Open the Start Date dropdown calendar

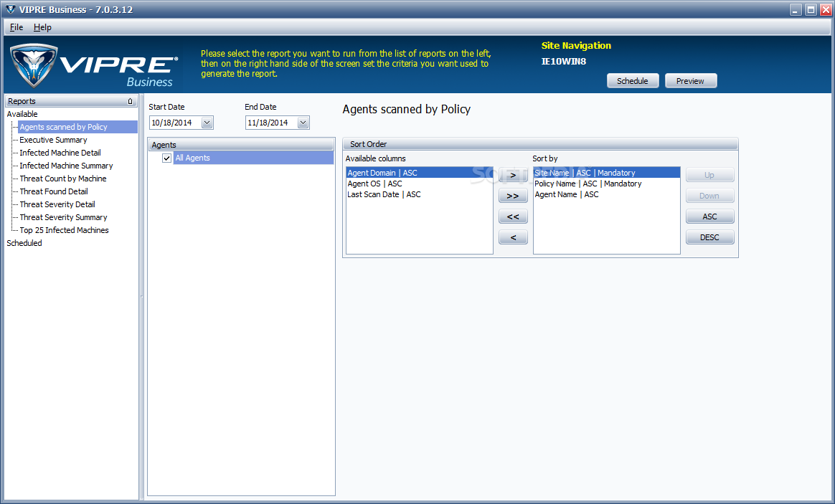(207, 123)
